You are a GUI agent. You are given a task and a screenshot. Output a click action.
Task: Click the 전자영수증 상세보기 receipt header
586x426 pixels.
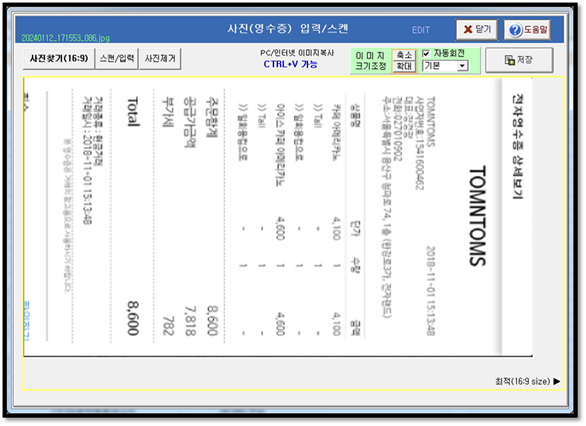(x=517, y=146)
